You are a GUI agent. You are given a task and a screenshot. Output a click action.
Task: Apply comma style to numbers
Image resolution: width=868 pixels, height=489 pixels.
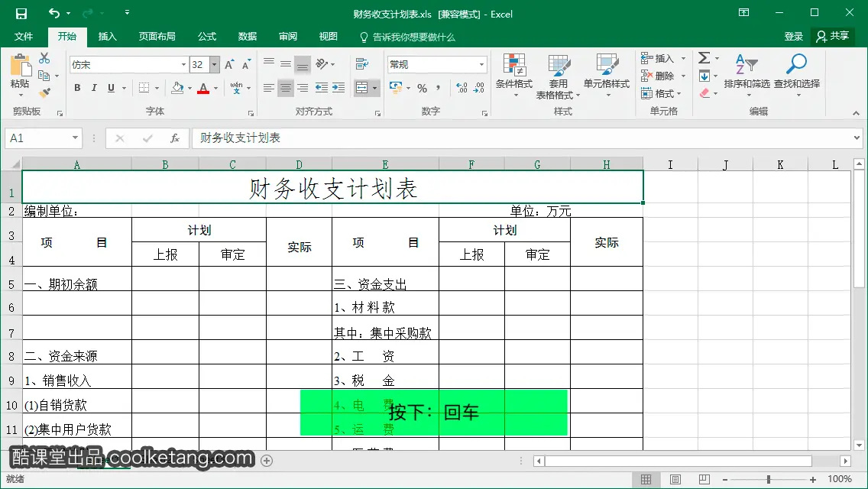[x=438, y=88]
